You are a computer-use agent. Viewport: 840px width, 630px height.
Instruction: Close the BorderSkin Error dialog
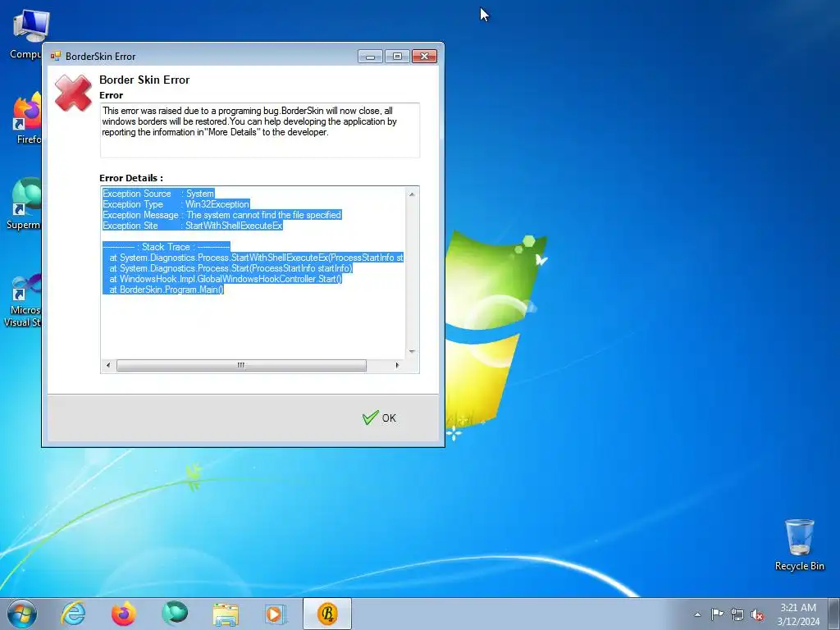click(424, 57)
